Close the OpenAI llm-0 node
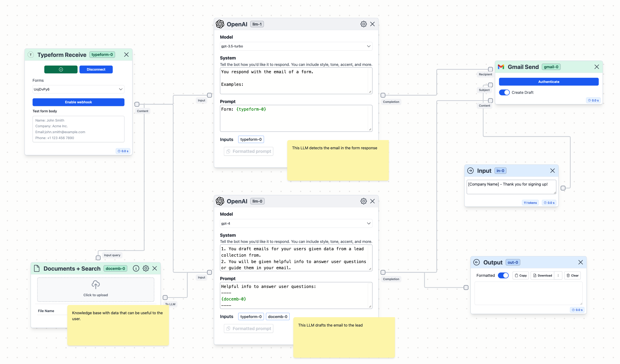The height and width of the screenshot is (364, 620). click(x=373, y=201)
